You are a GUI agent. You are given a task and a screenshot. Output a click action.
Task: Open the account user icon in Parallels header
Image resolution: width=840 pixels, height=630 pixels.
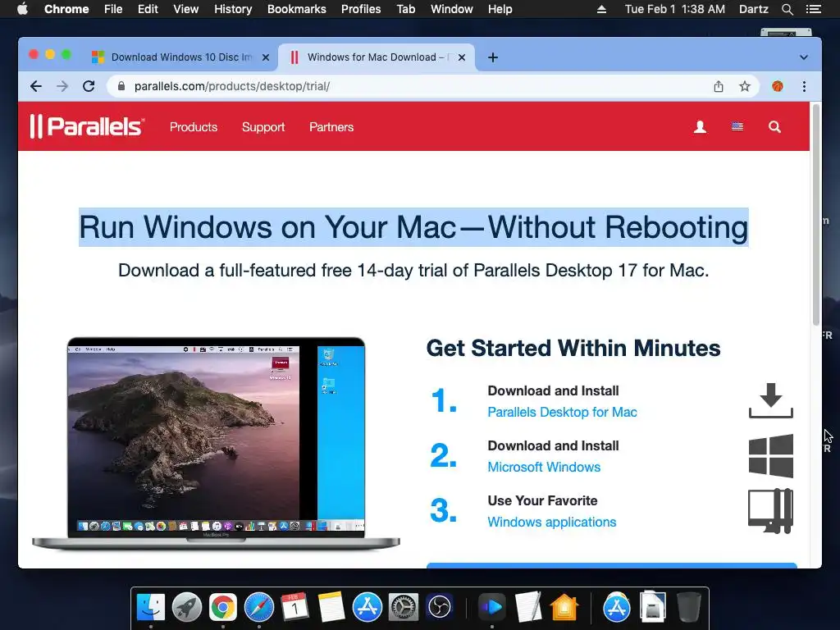click(700, 127)
